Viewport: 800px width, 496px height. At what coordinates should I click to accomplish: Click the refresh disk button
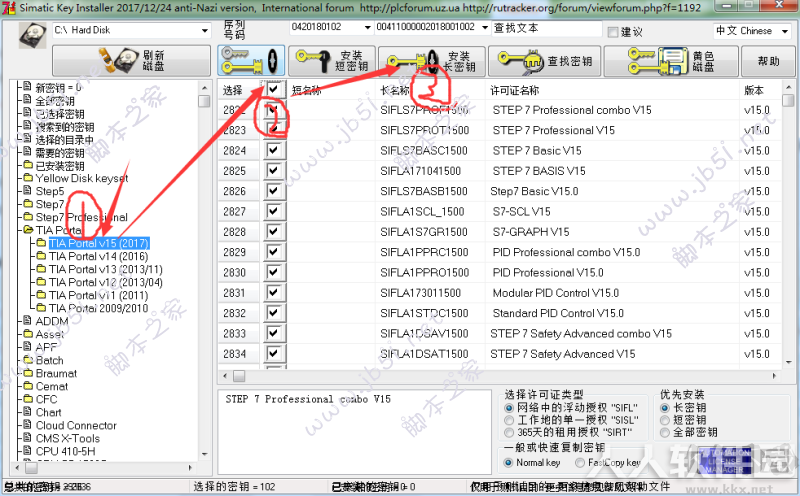[131, 61]
